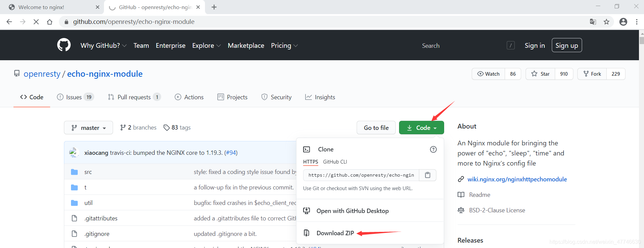This screenshot has height=248, width=644.
Task: Star the echo-nginx-module repository
Action: [540, 74]
